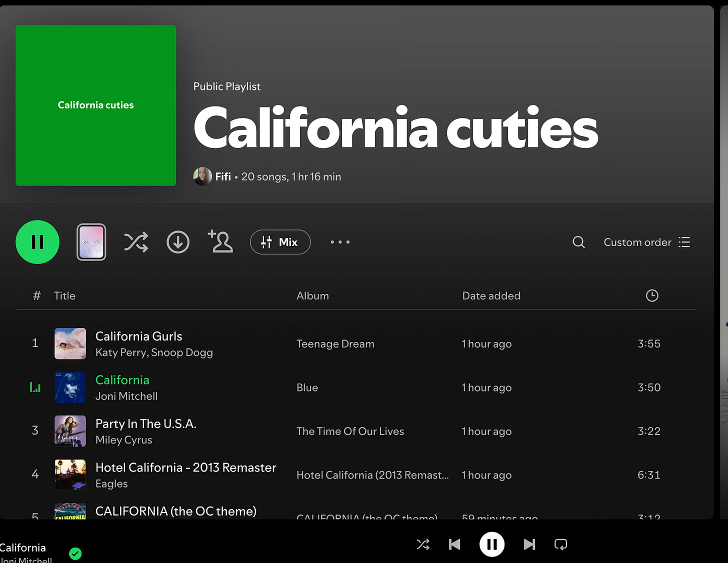Click the green saved checkmark in now playing
The image size is (728, 563).
coord(75,553)
